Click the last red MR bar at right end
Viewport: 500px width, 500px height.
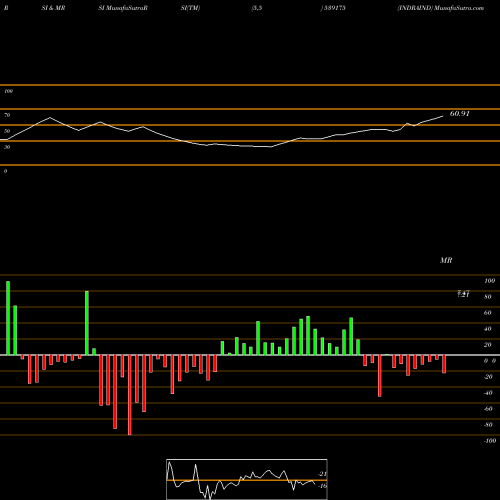[x=444, y=364]
